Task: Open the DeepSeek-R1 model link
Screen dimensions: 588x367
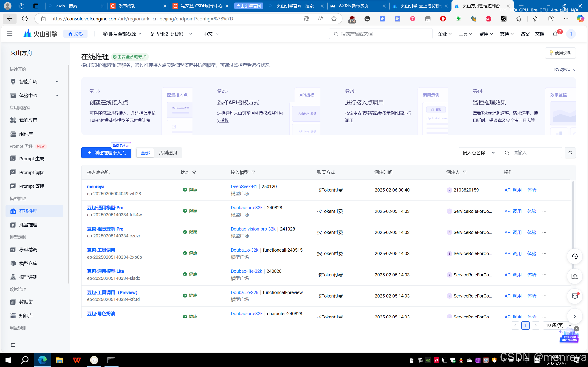Action: click(x=244, y=186)
